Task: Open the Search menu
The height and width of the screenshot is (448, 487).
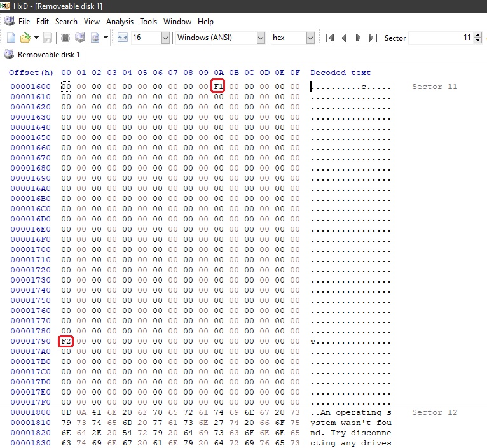Action: [x=66, y=21]
